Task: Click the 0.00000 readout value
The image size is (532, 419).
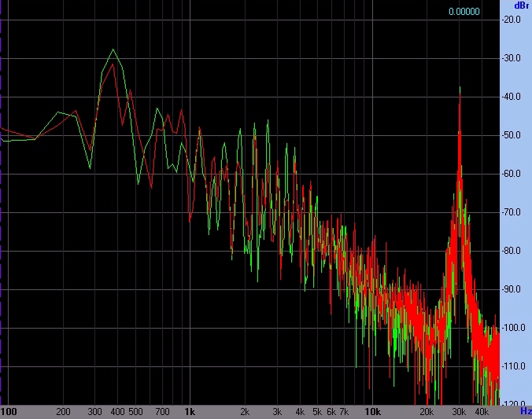Action: (x=464, y=12)
